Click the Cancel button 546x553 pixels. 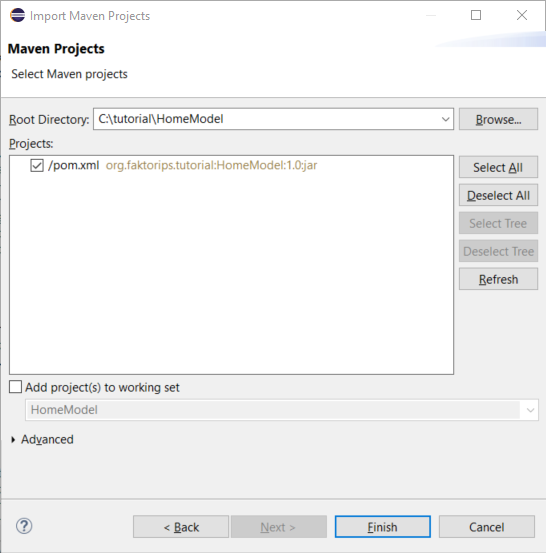(487, 527)
